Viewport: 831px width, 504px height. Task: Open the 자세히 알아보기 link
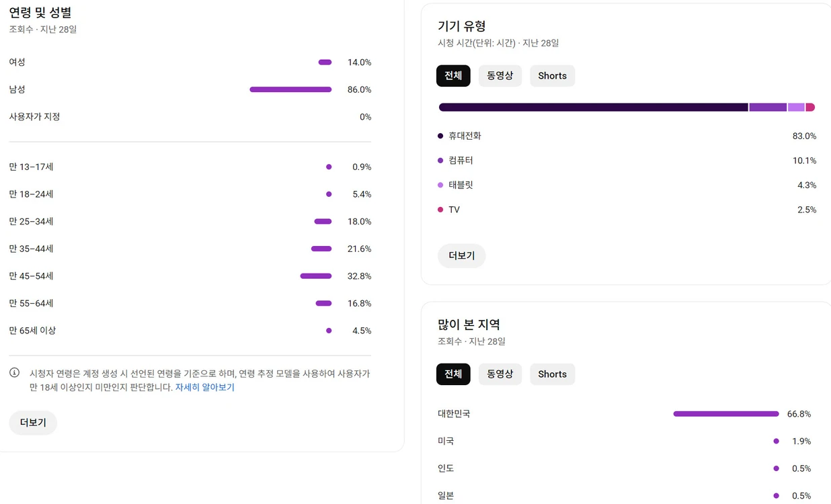click(205, 388)
